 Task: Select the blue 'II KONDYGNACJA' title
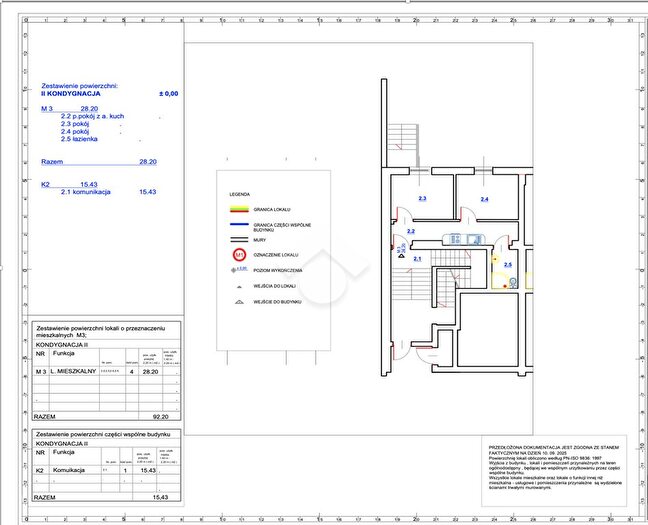pos(71,94)
